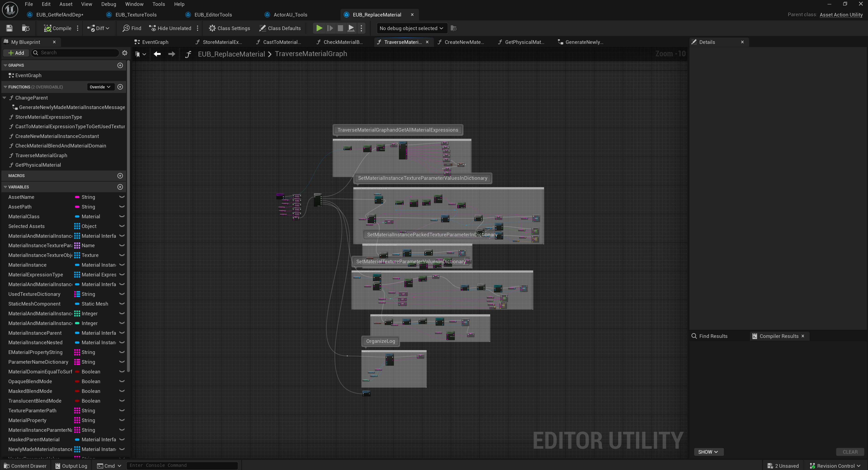Open Class Settings
Screen dimensions: 868x470
pos(229,28)
